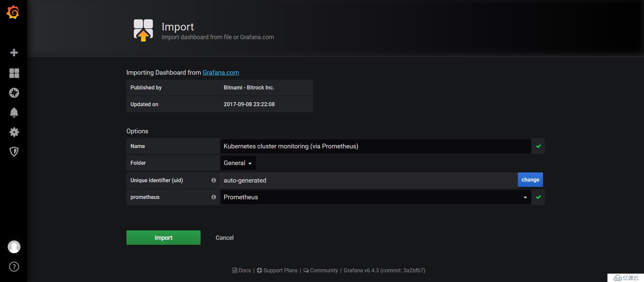Click the Import page header icon

143,30
